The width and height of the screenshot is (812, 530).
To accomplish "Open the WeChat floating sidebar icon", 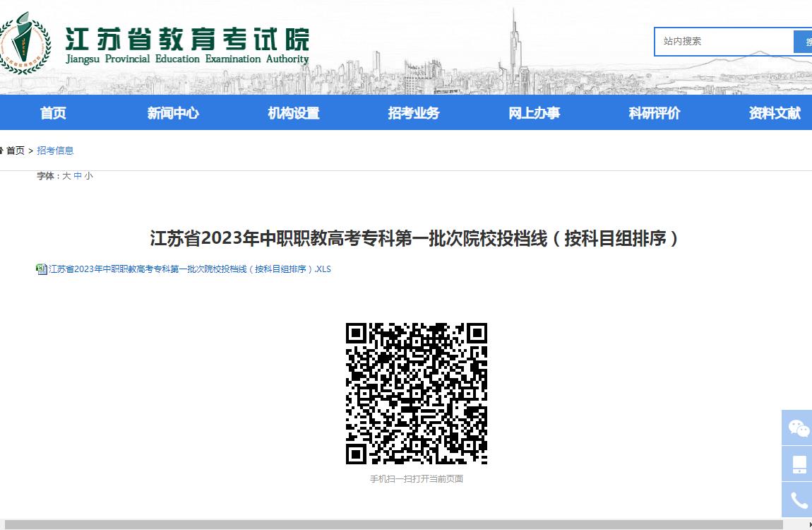I will [797, 428].
